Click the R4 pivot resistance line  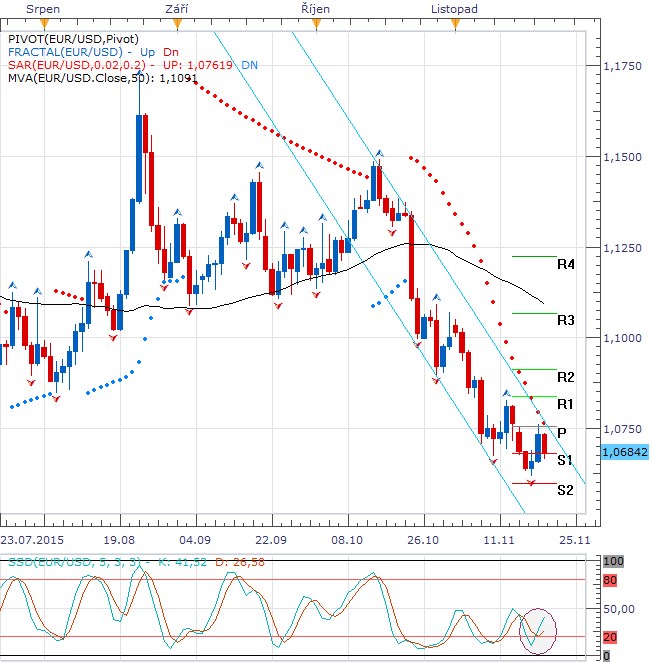click(532, 256)
